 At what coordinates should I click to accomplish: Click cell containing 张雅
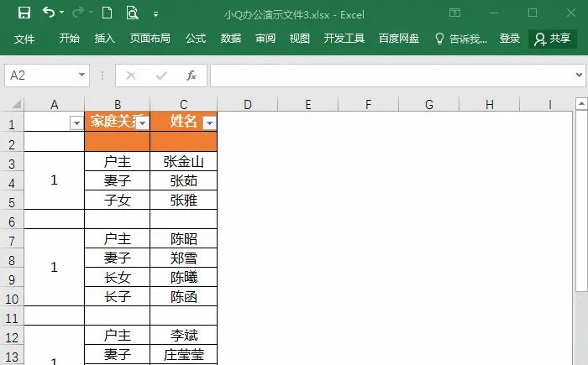pos(184,200)
